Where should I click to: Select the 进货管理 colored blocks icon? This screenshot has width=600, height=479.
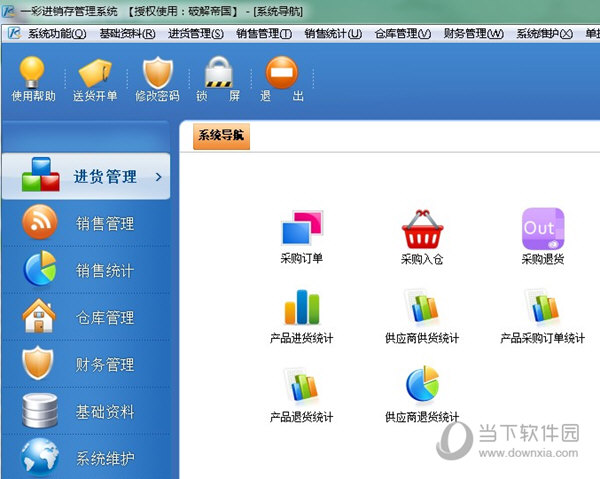(41, 174)
